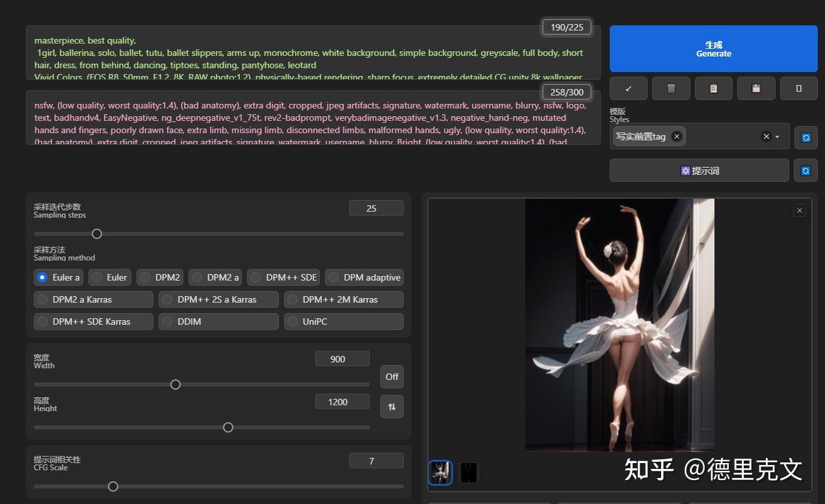Click the refresh icon next to Styles dropdown

tap(806, 137)
